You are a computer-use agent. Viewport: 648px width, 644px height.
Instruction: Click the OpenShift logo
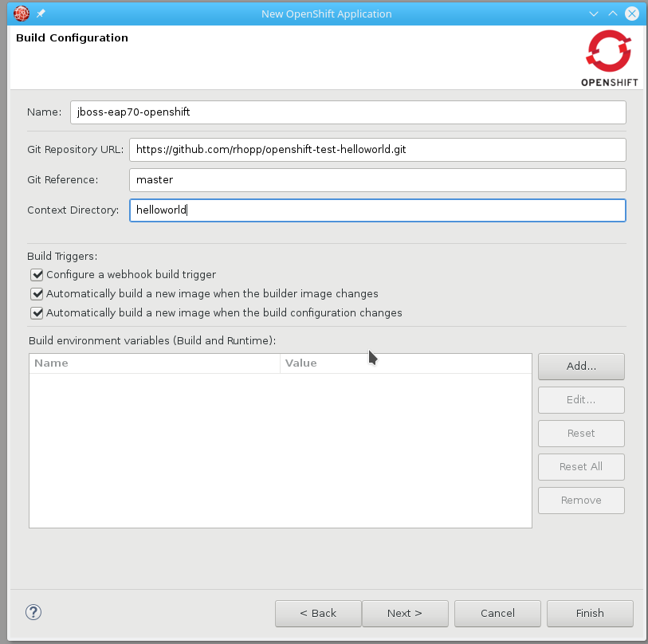(609, 58)
